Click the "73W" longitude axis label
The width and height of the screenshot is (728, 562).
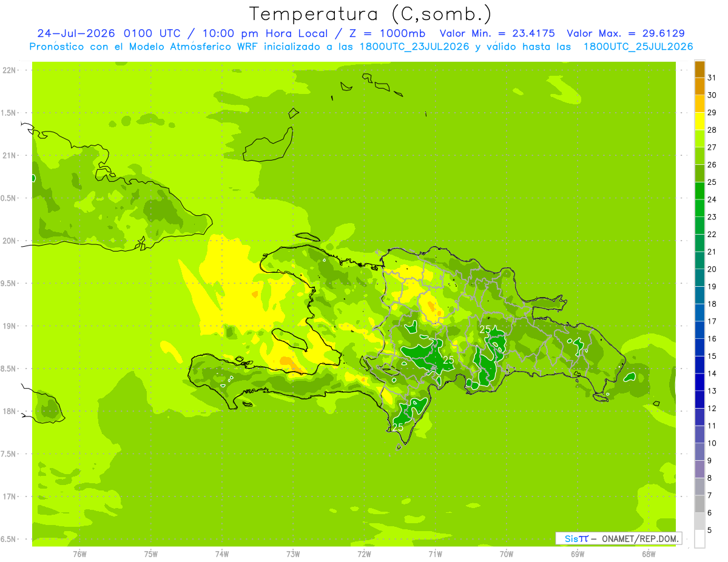click(293, 554)
